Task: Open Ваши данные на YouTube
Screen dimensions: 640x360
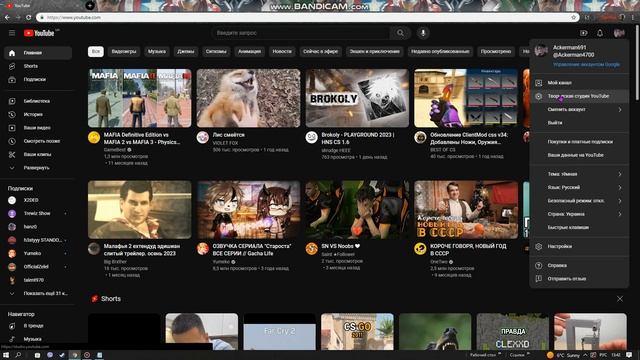Action: [579, 155]
